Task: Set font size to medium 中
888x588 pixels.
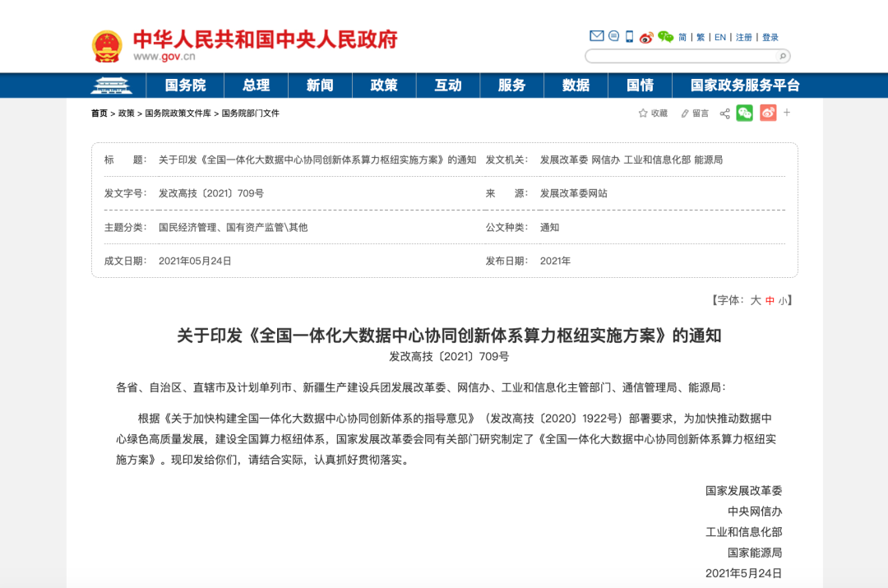Action: click(x=770, y=301)
